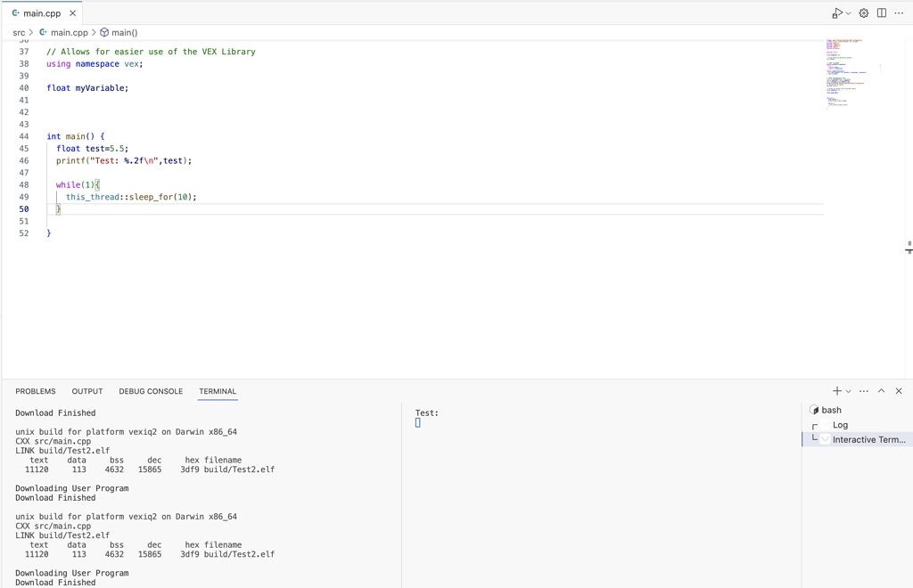Open editor more actions ellipsis
Viewport: 913px width, 588px height.
click(x=899, y=12)
